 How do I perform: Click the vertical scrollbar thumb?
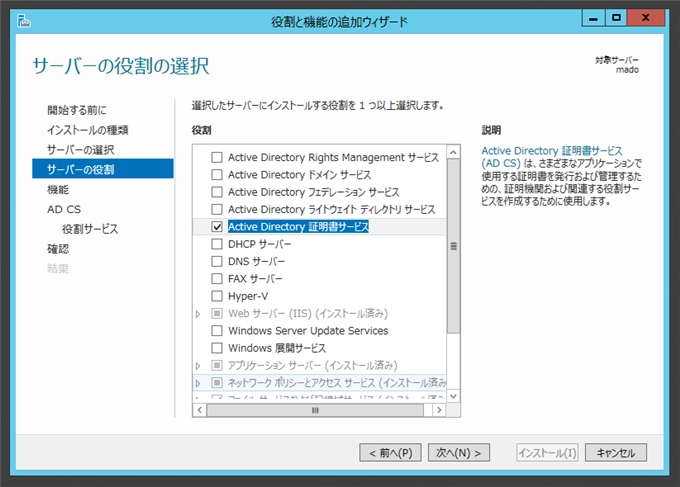(x=453, y=246)
